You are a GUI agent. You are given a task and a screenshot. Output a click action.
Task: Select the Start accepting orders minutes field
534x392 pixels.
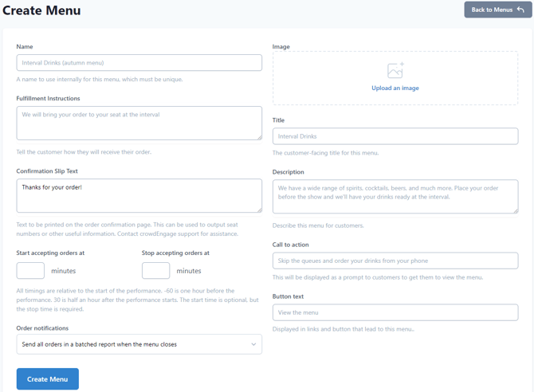(30, 271)
